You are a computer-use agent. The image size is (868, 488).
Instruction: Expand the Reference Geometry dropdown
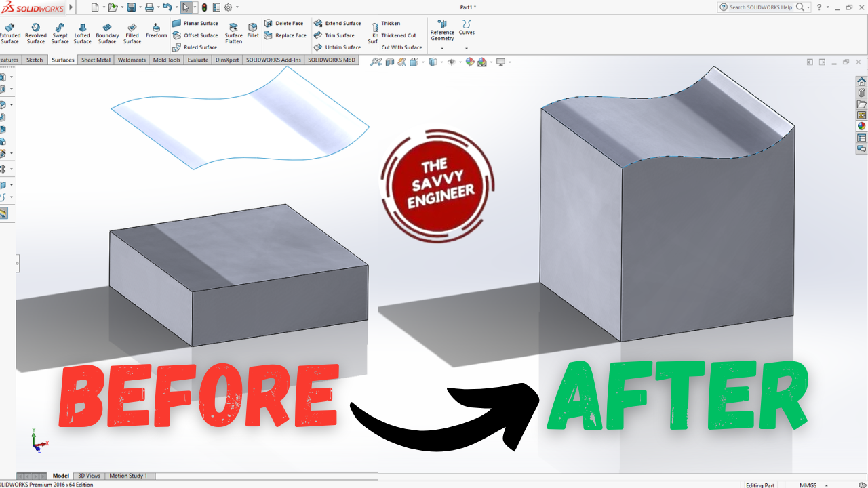point(442,48)
